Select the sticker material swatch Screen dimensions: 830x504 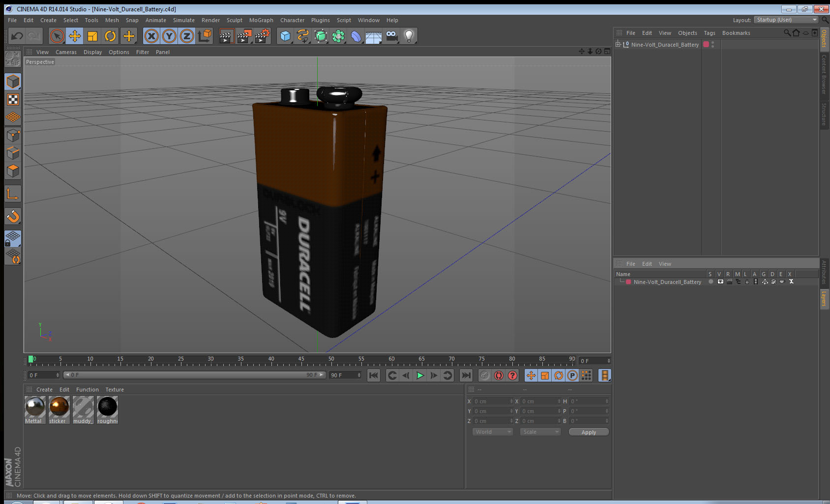pyautogui.click(x=59, y=410)
